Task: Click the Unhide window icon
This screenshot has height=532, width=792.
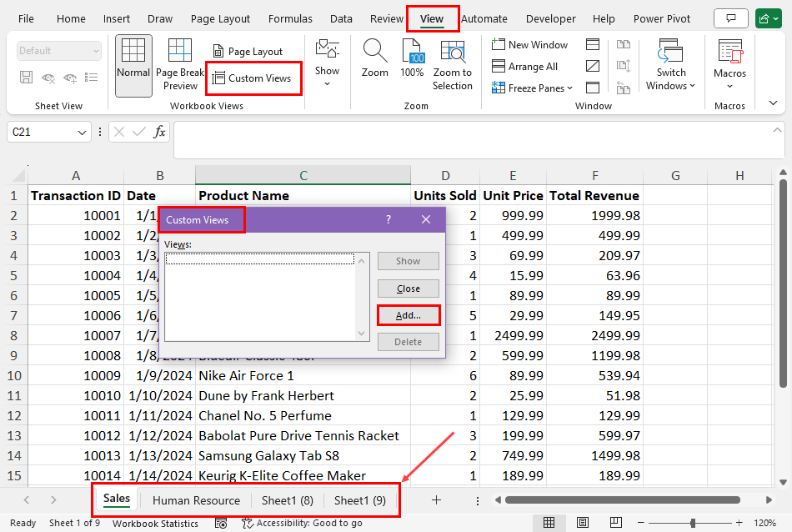Action: pyautogui.click(x=593, y=88)
